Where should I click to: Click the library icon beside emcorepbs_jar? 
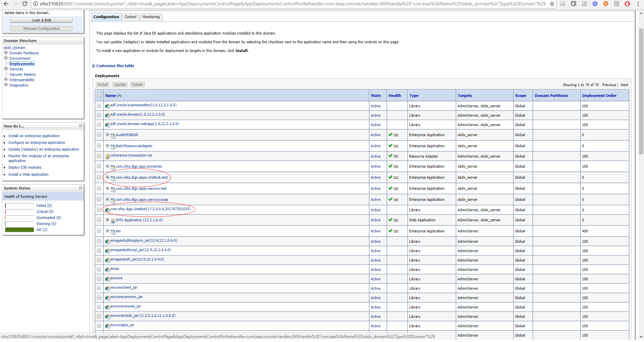[x=108, y=326]
